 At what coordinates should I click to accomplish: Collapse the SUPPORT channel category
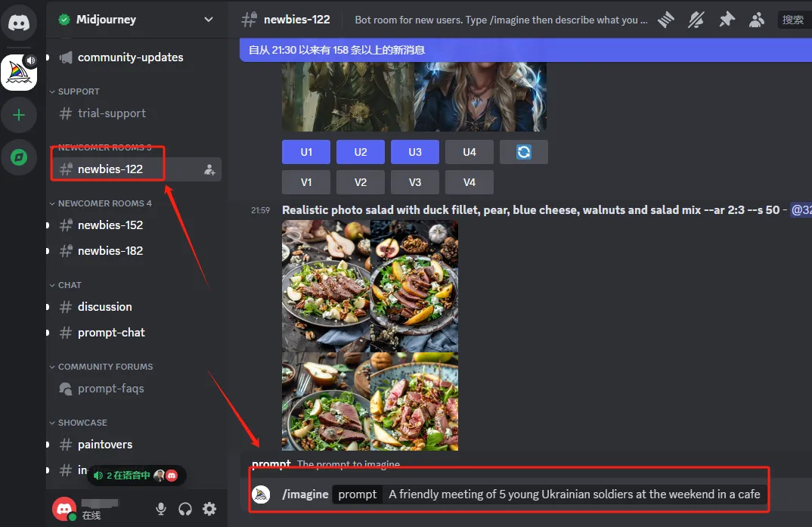pos(79,91)
